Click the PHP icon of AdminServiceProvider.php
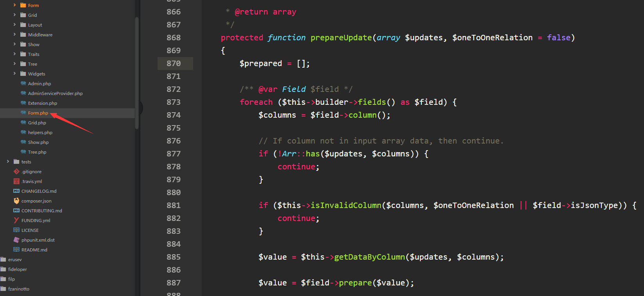This screenshot has height=296, width=644. (x=23, y=93)
